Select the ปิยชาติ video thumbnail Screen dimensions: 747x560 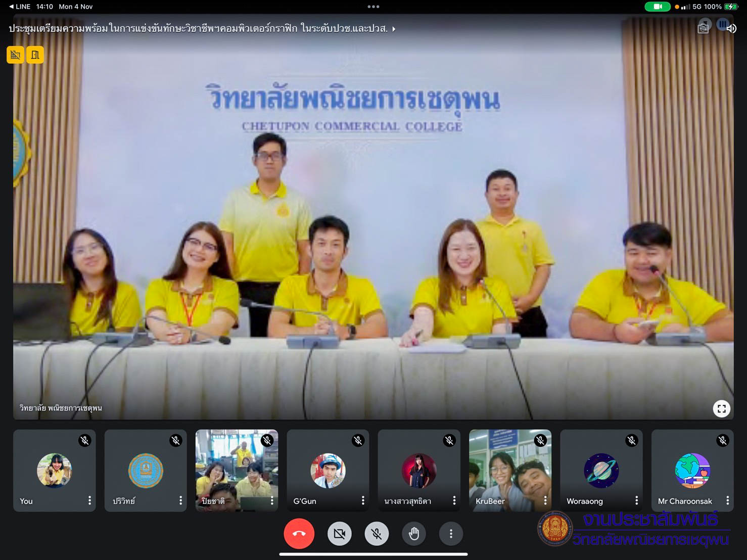(x=237, y=471)
